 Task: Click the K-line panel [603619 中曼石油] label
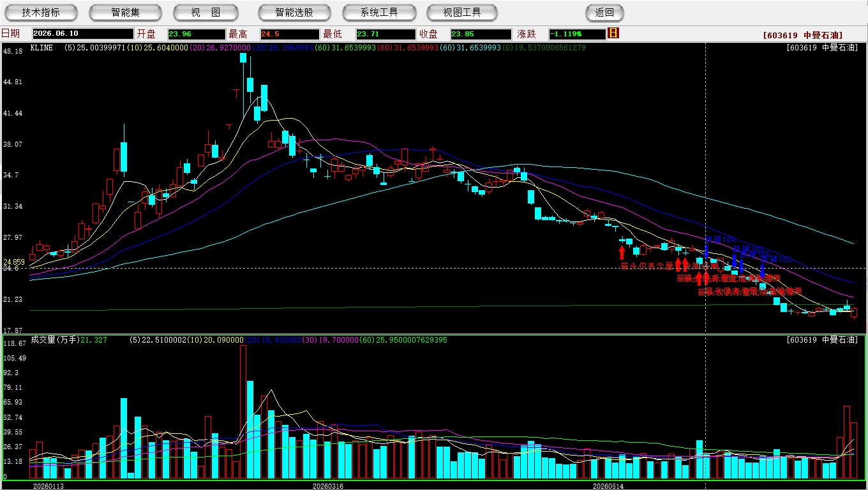pos(823,47)
